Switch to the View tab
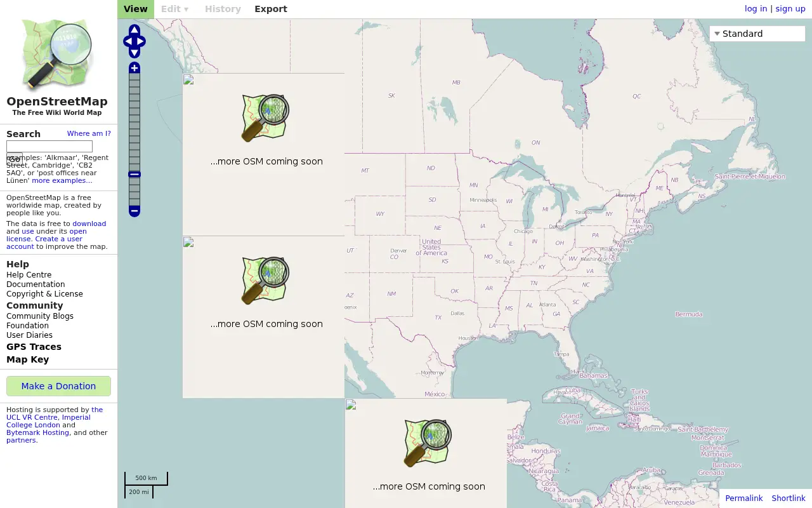812x508 pixels. [136, 9]
